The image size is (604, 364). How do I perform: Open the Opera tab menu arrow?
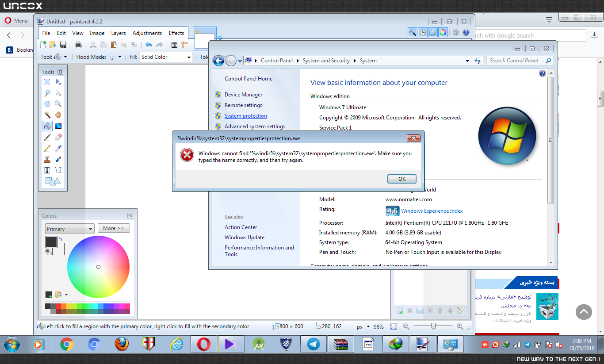pyautogui.click(x=549, y=19)
